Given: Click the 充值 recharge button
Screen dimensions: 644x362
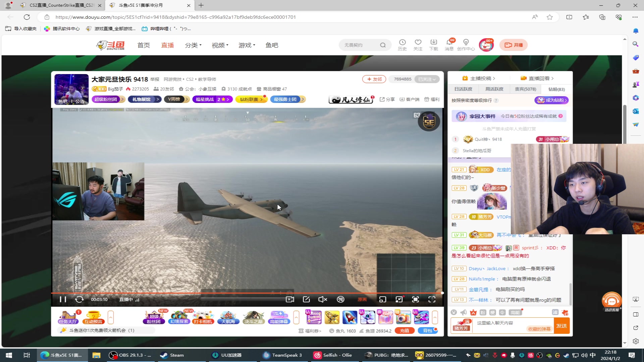Looking at the screenshot, I should coord(405,330).
